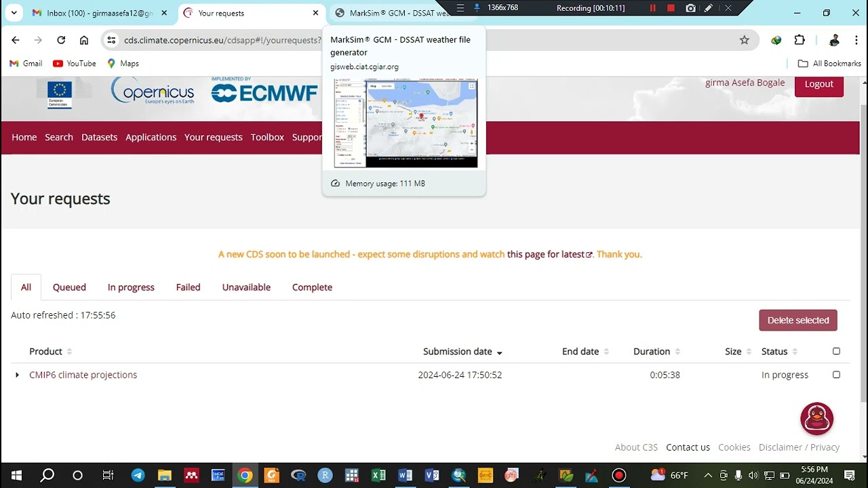This screenshot has width=868, height=488.
Task: Close the Your requests browser tab
Action: pyautogui.click(x=315, y=13)
